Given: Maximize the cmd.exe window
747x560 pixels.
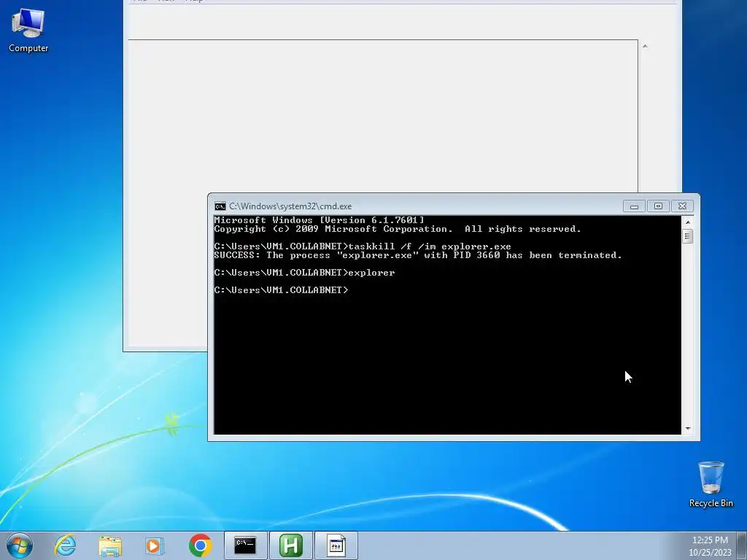Looking at the screenshot, I should [658, 206].
